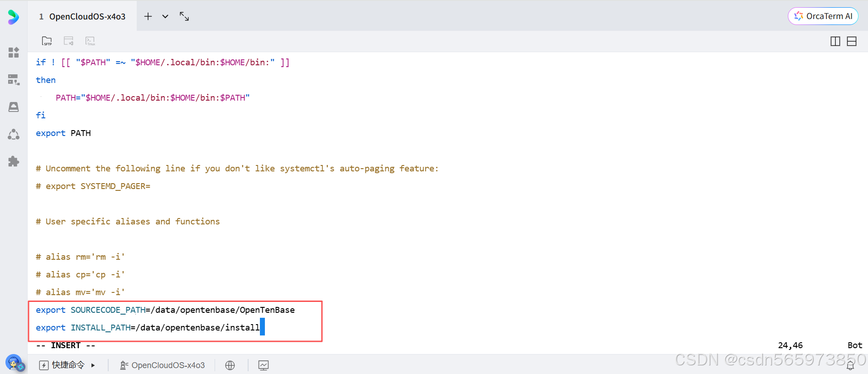
Task: Open the monitor performance icon
Action: (x=264, y=365)
